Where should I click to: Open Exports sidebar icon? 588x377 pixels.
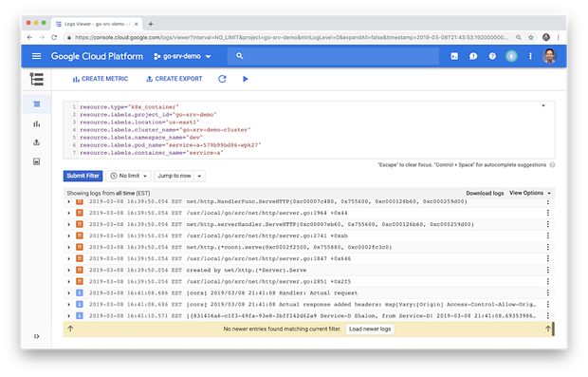(x=37, y=142)
